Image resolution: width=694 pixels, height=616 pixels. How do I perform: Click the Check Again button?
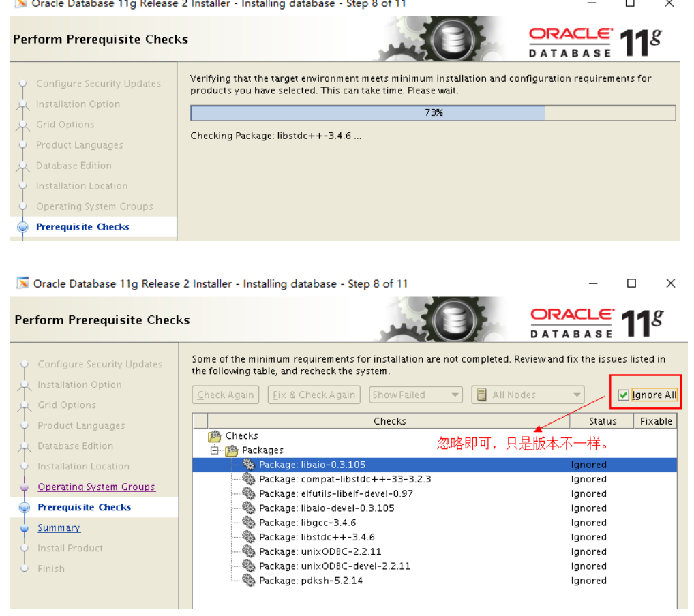point(225,395)
